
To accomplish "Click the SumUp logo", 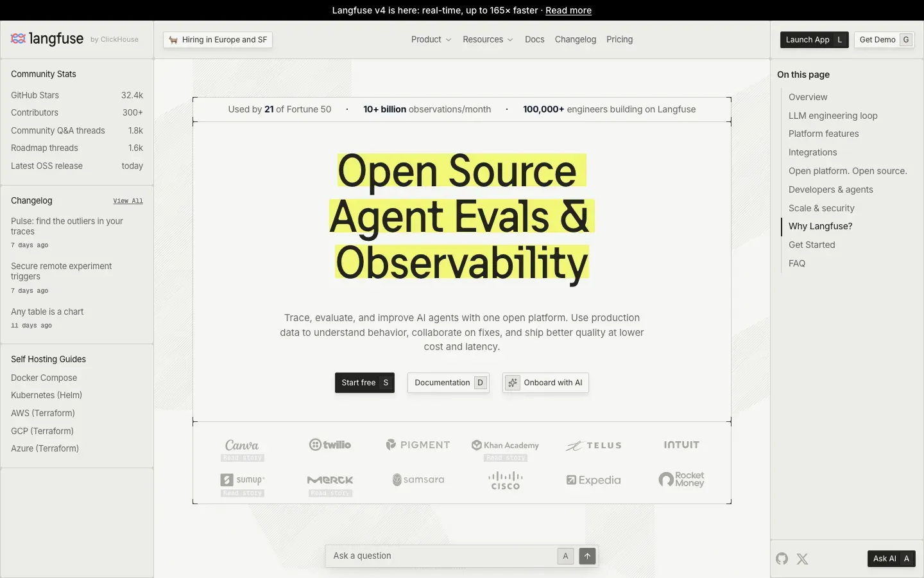I will (x=242, y=480).
